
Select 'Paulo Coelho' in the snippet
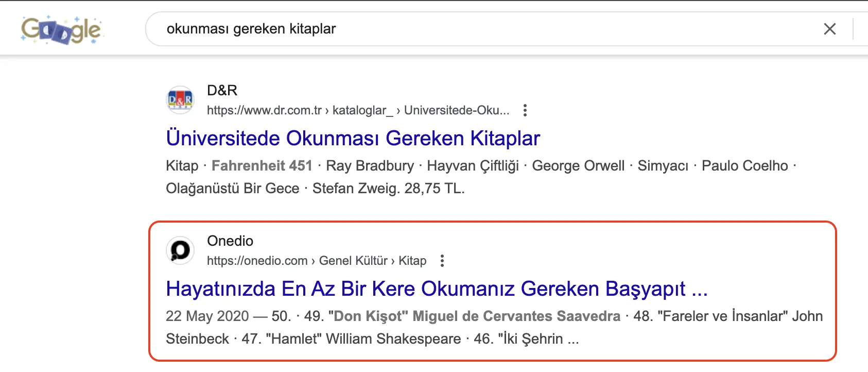click(x=745, y=165)
